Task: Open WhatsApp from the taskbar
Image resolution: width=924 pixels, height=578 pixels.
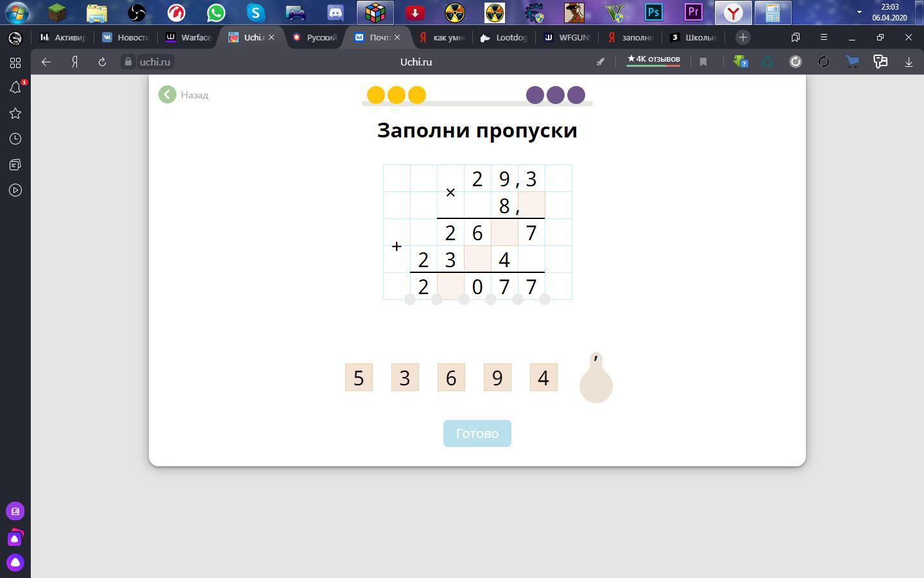Action: (x=216, y=12)
